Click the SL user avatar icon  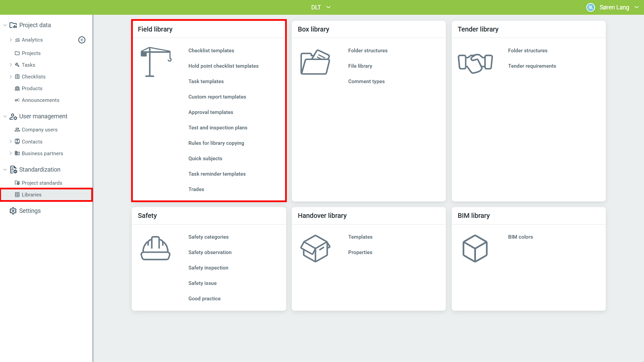pyautogui.click(x=590, y=7)
